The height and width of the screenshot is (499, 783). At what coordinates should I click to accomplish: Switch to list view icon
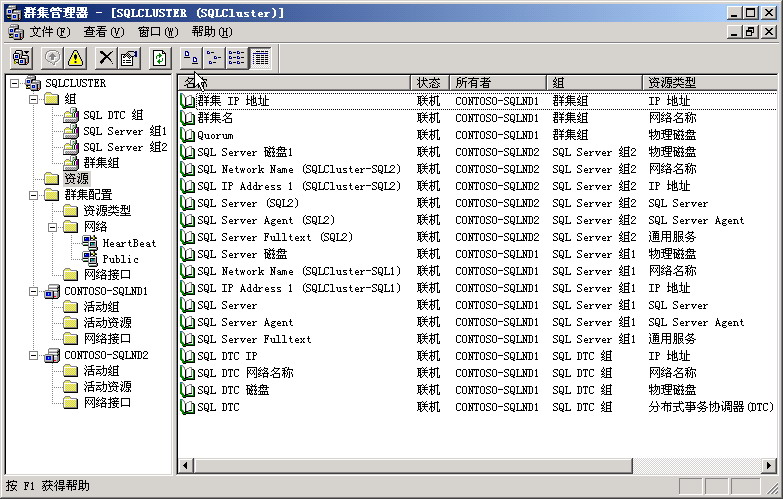[x=237, y=58]
